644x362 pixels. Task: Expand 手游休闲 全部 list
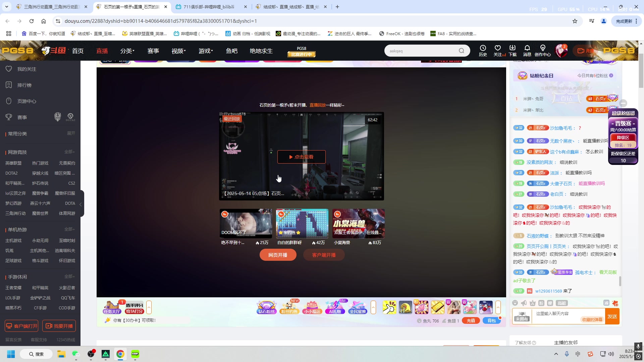tap(69, 277)
